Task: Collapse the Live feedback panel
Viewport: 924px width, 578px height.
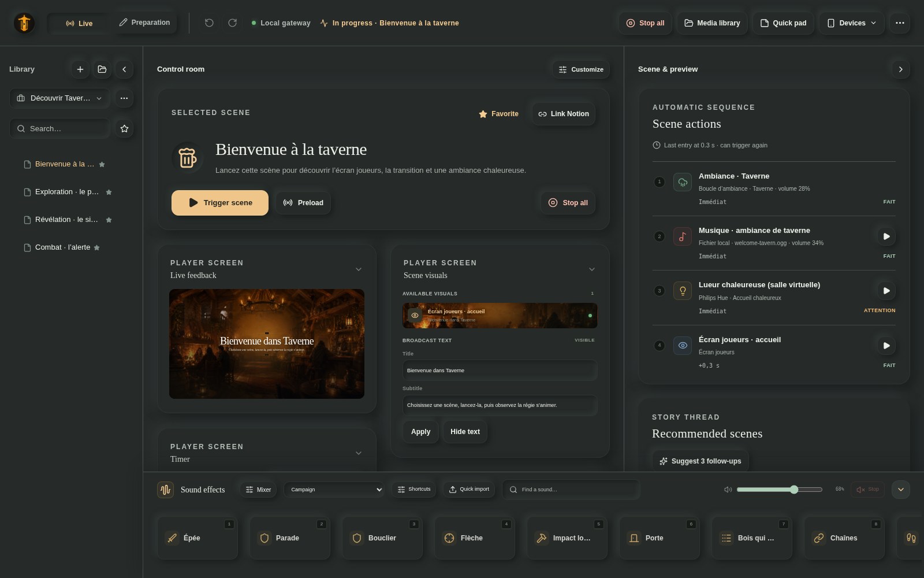Action: [359, 269]
